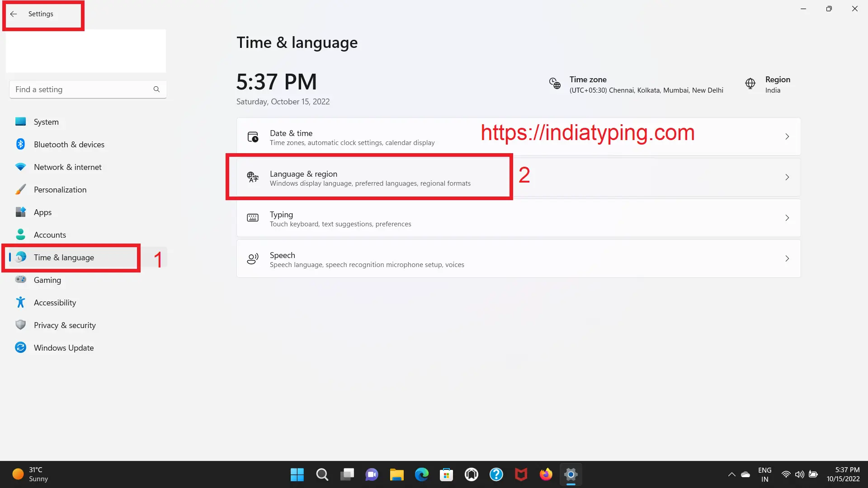Click the Apps icon in sidebar

tap(20, 212)
